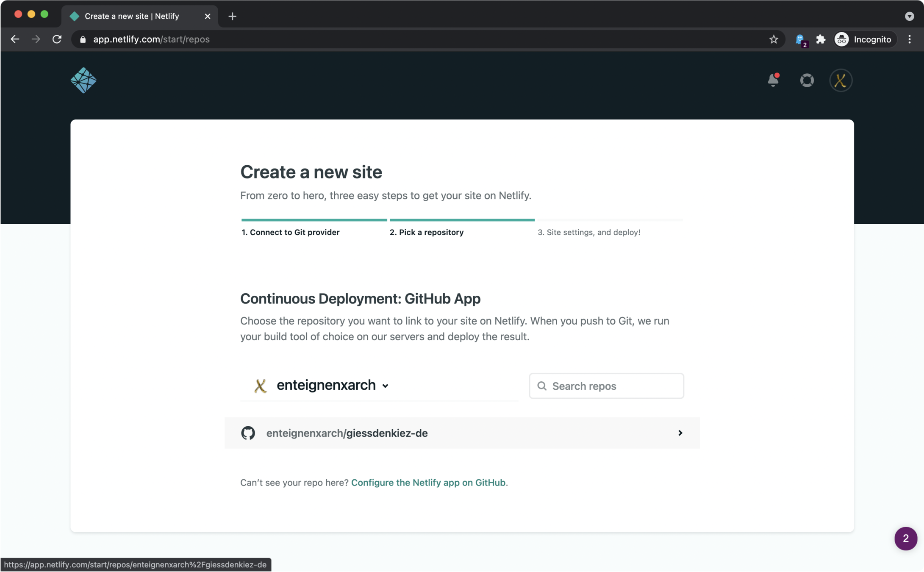Click the chevron on the giessdenkiez-de row
The width and height of the screenshot is (924, 572).
pos(680,433)
